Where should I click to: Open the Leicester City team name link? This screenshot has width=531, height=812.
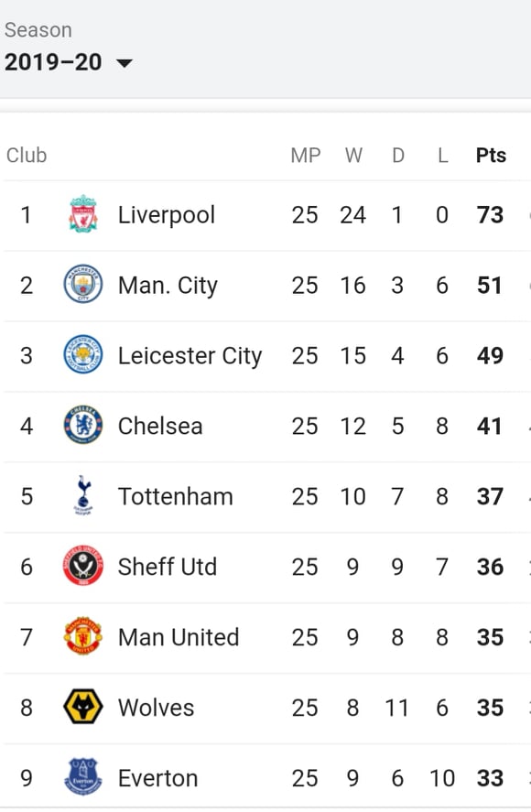(190, 356)
